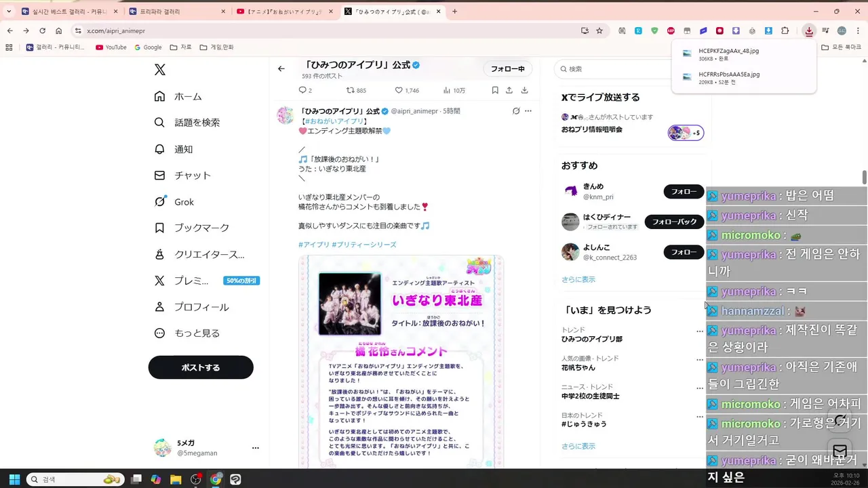Click the tweet author's avatar
Viewport: 868px width, 488px height.
[285, 115]
